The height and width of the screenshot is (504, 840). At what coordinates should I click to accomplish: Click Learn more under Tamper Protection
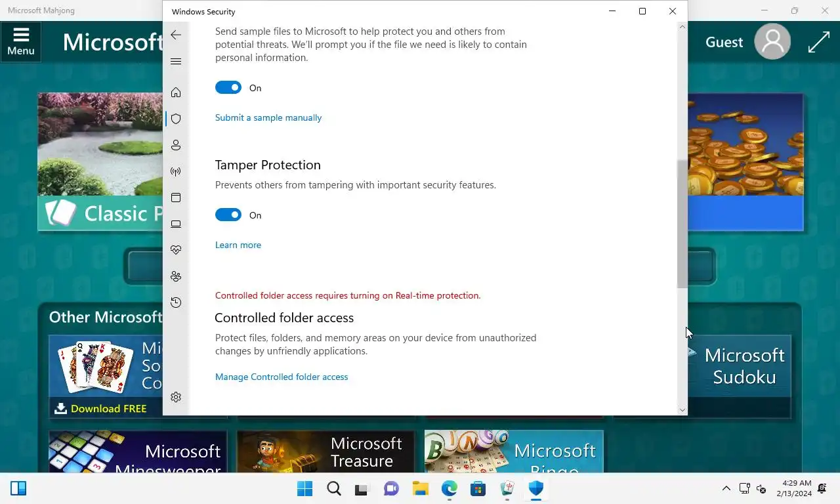tap(238, 245)
